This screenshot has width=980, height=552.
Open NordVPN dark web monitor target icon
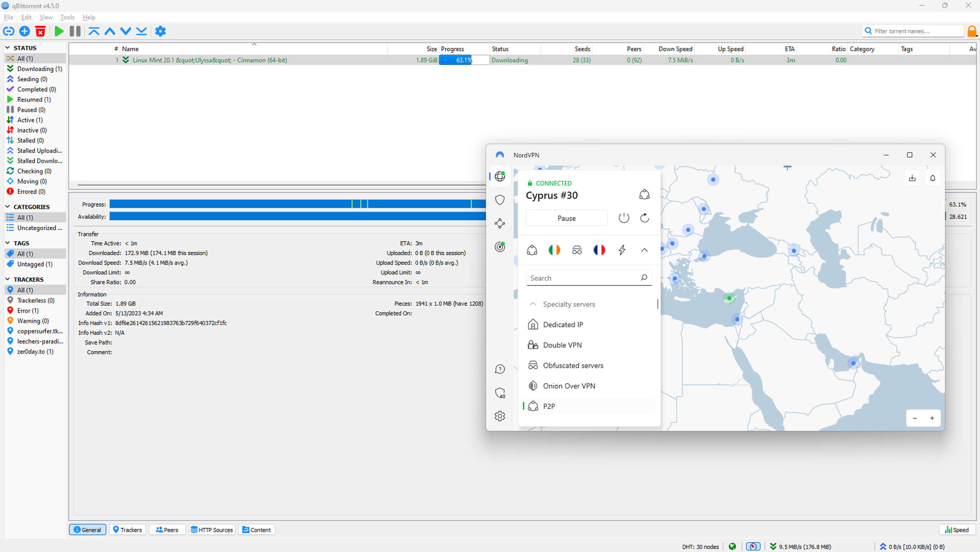coord(500,247)
